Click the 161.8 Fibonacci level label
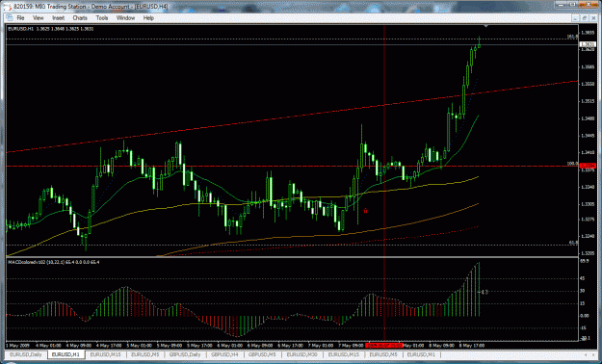 (x=572, y=37)
